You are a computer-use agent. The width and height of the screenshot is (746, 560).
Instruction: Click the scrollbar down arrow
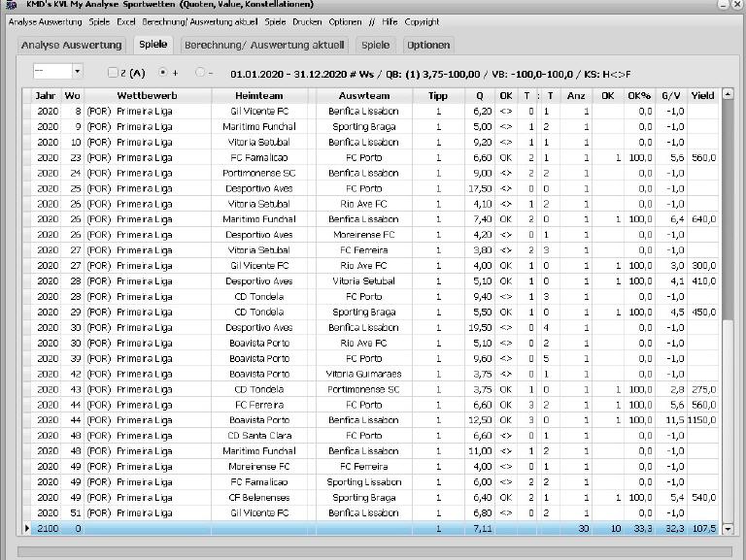coord(728,529)
